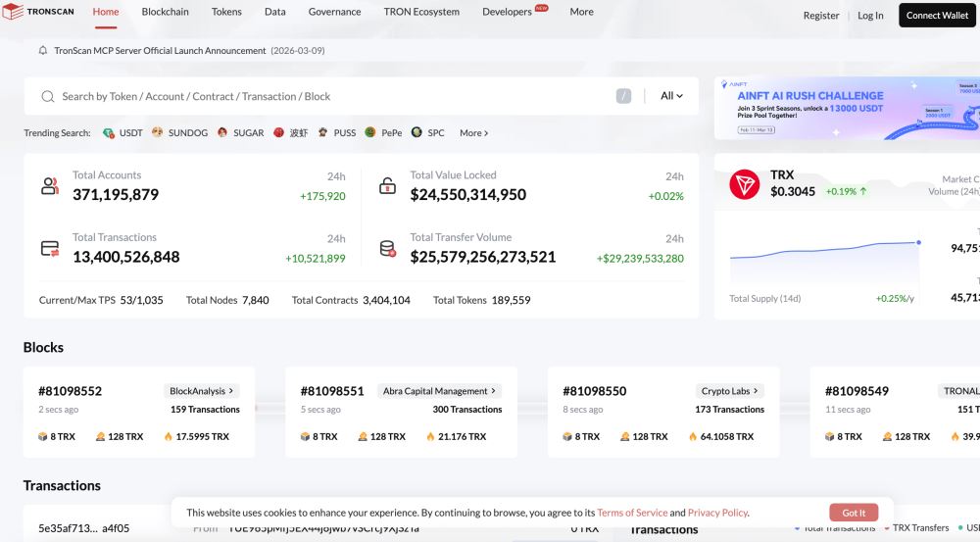
Task: Open Crypto Labs producer chevron
Action: point(755,391)
